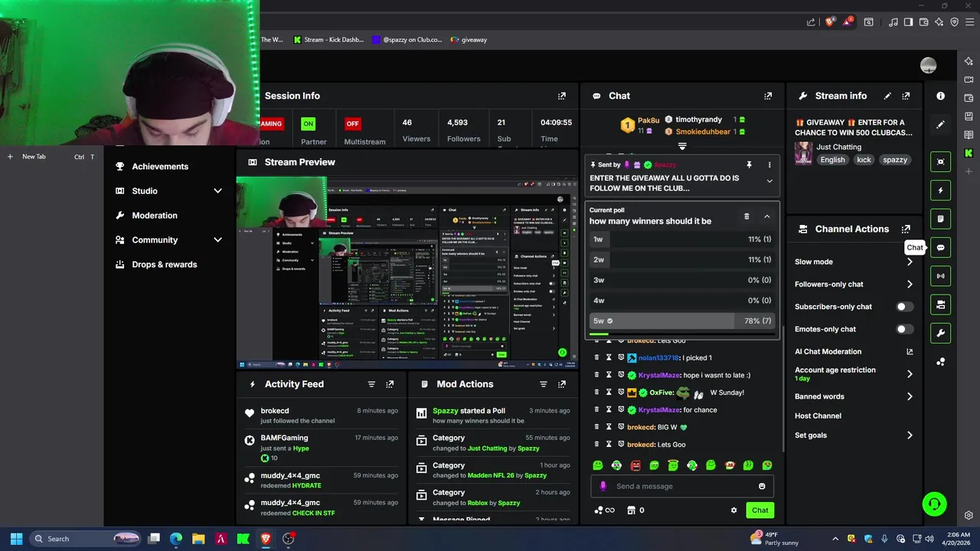Click the English stream tag
The height and width of the screenshot is (551, 980).
[832, 160]
